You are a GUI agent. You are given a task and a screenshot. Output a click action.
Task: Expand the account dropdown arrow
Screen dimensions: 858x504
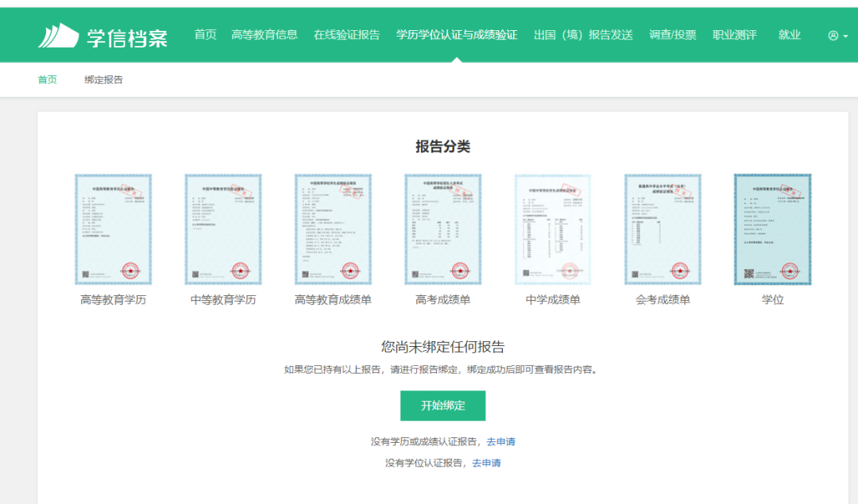point(845,36)
